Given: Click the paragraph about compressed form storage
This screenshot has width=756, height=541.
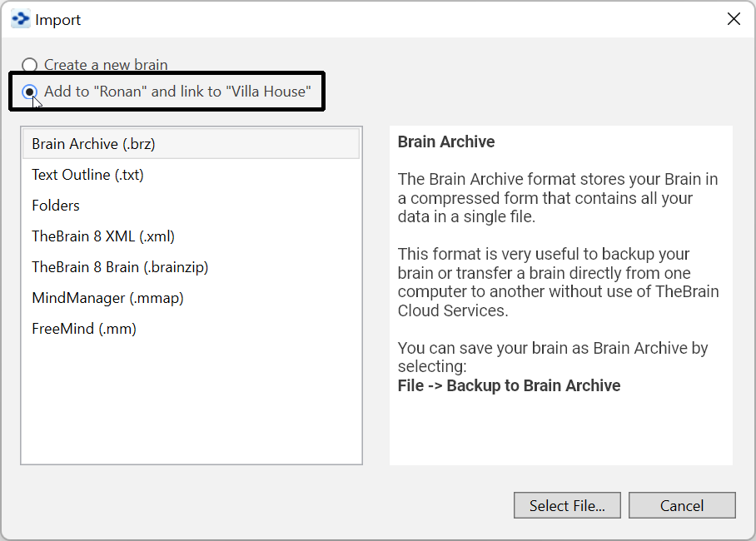Looking at the screenshot, I should pos(557,198).
